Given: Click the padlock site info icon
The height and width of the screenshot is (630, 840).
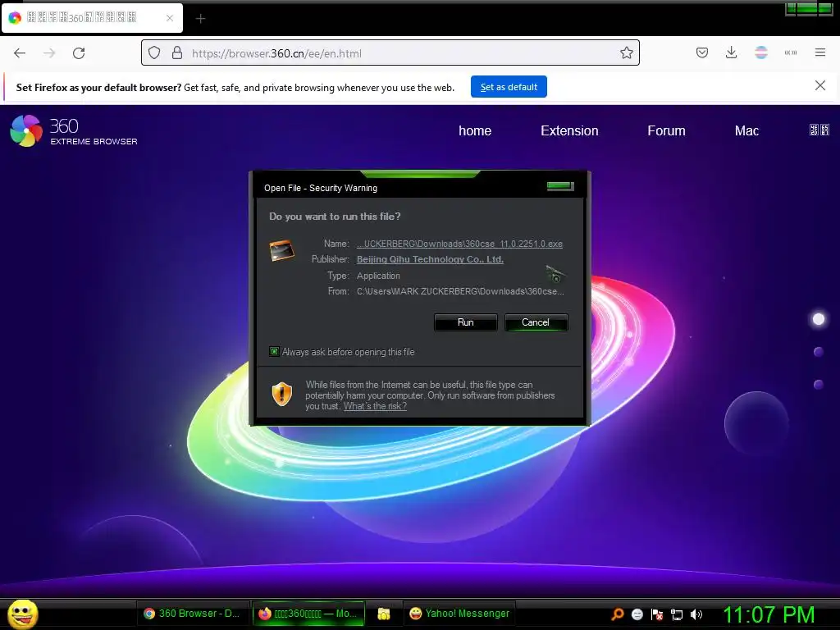Looking at the screenshot, I should pos(177,53).
